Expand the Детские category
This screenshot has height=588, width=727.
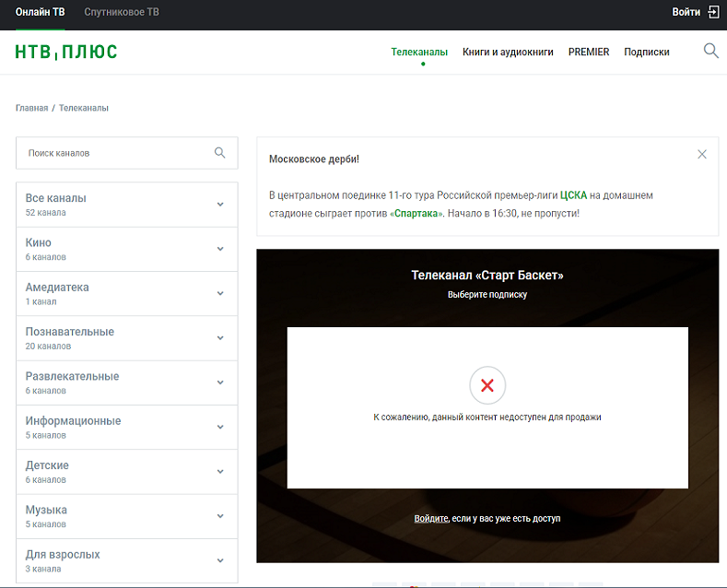127,472
